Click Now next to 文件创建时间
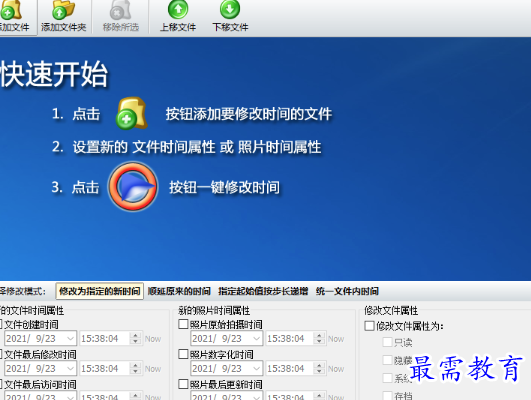This screenshot has height=400, width=531. pos(153,339)
